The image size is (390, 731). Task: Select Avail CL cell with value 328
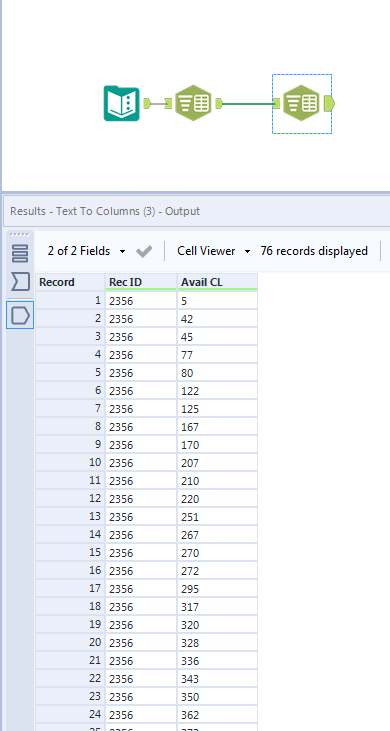click(217, 643)
